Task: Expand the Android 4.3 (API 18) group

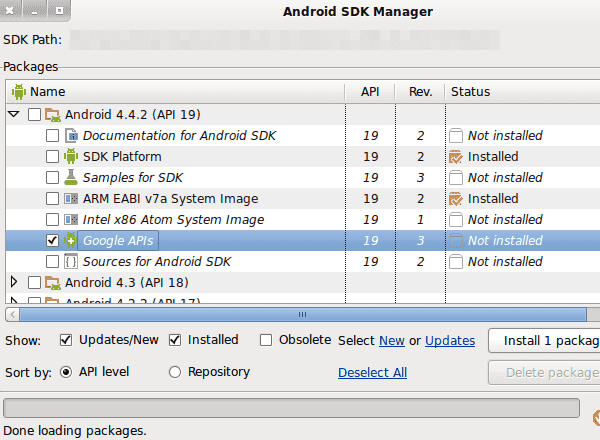Action: click(14, 282)
